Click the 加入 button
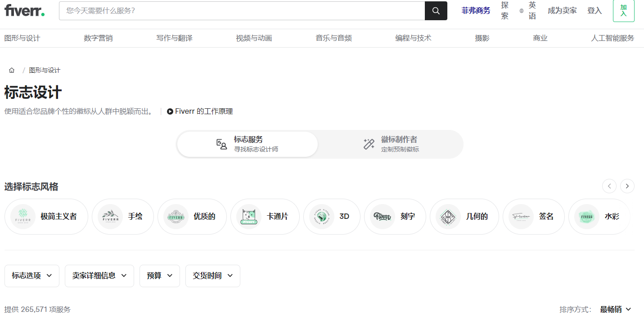Viewport: 644px width, 320px height. [x=623, y=11]
